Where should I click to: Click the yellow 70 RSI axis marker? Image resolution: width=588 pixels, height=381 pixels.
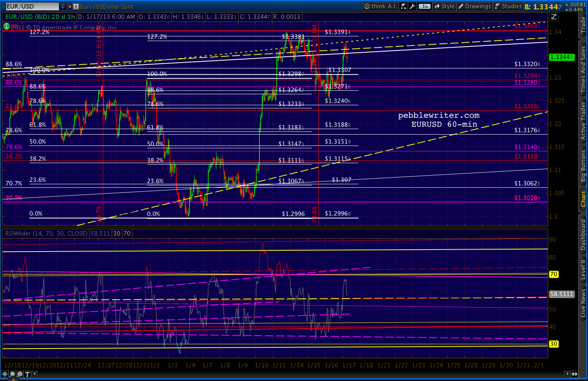(554, 274)
